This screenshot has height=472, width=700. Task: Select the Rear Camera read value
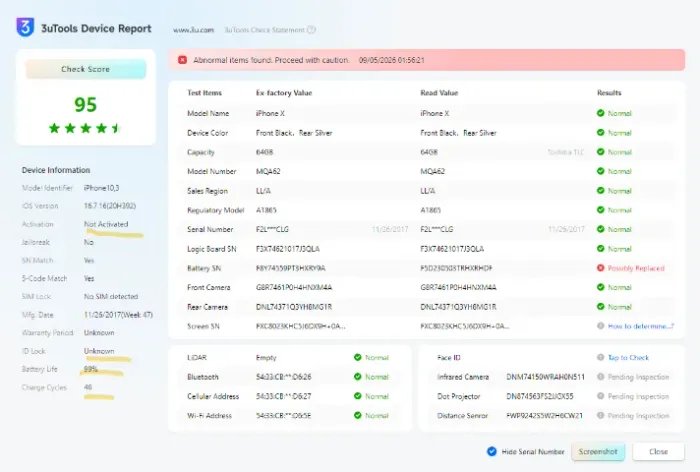click(458, 307)
